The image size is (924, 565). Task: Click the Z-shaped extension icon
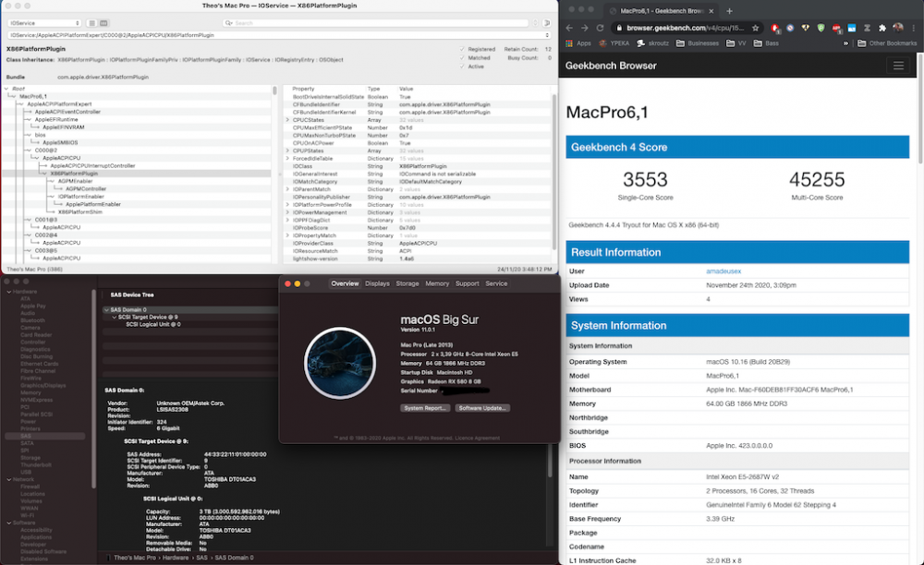[867, 28]
